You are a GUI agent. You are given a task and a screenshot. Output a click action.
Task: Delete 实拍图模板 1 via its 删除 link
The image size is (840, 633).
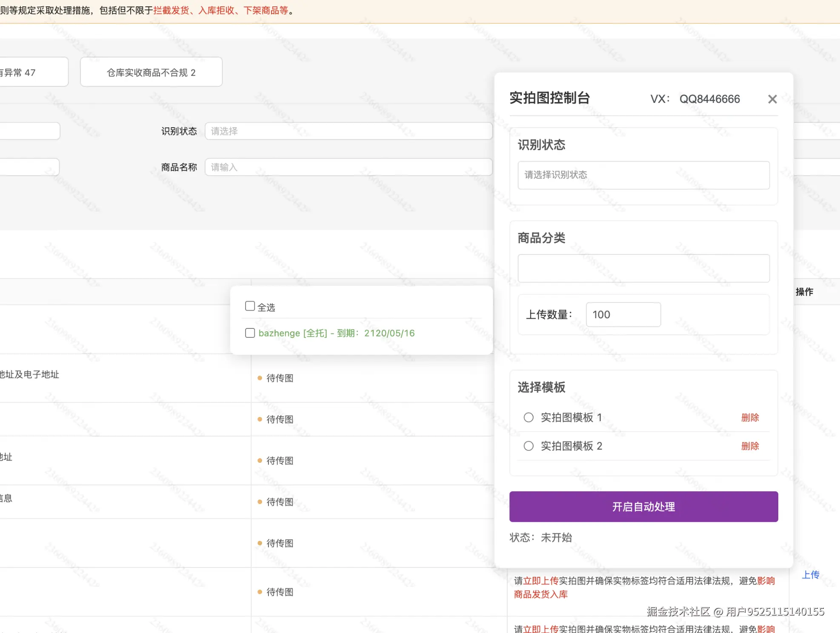(x=750, y=417)
